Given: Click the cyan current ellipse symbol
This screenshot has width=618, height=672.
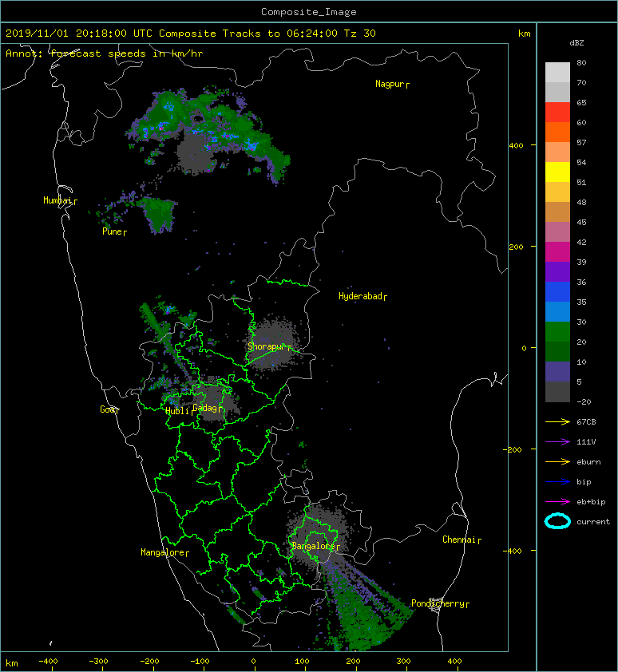Looking at the screenshot, I should click(557, 522).
